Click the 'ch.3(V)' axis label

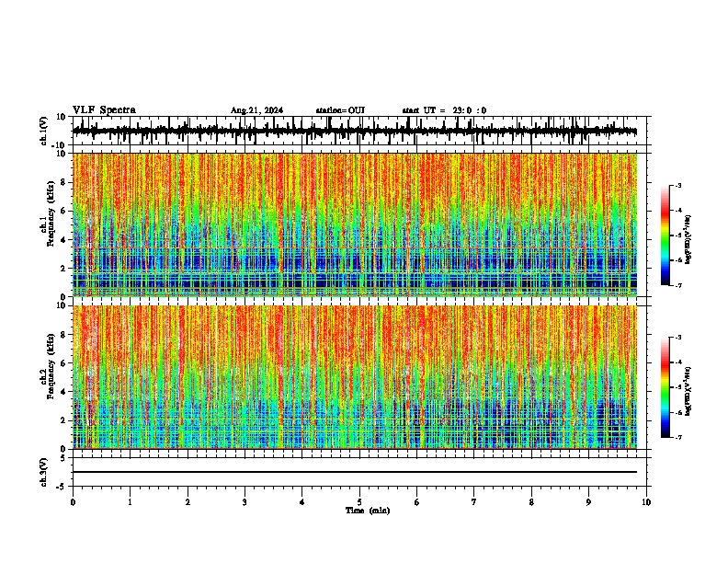click(44, 472)
